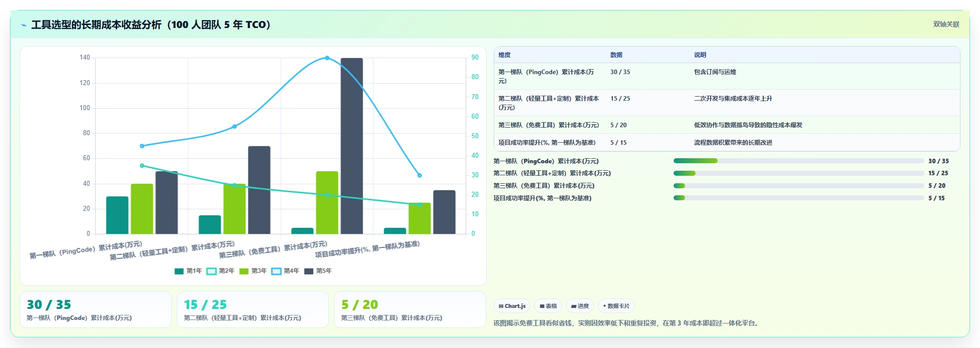Open the 30 / 35 KPI card

[x=96, y=309]
